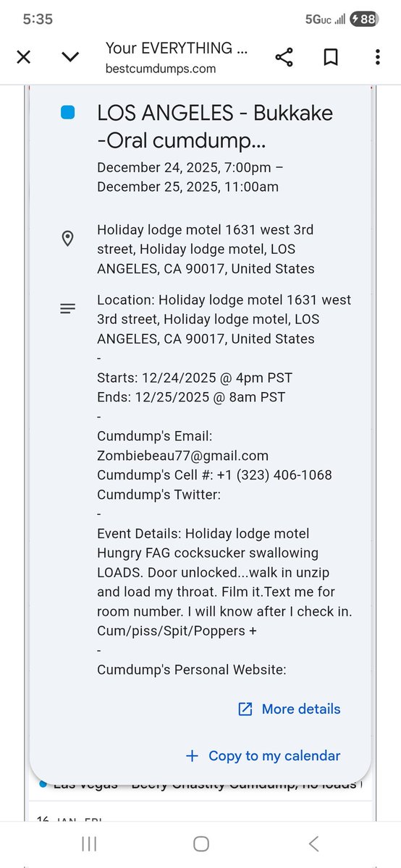Click the blue event color square

(67, 112)
